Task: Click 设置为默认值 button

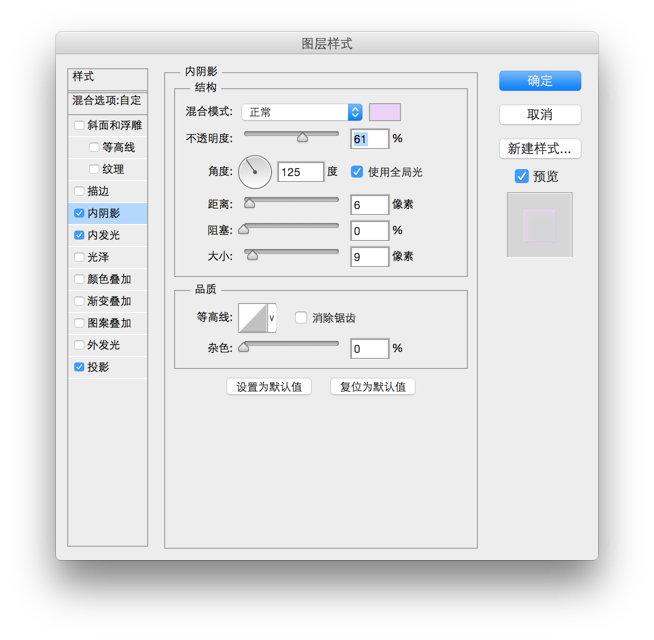Action: [x=269, y=387]
